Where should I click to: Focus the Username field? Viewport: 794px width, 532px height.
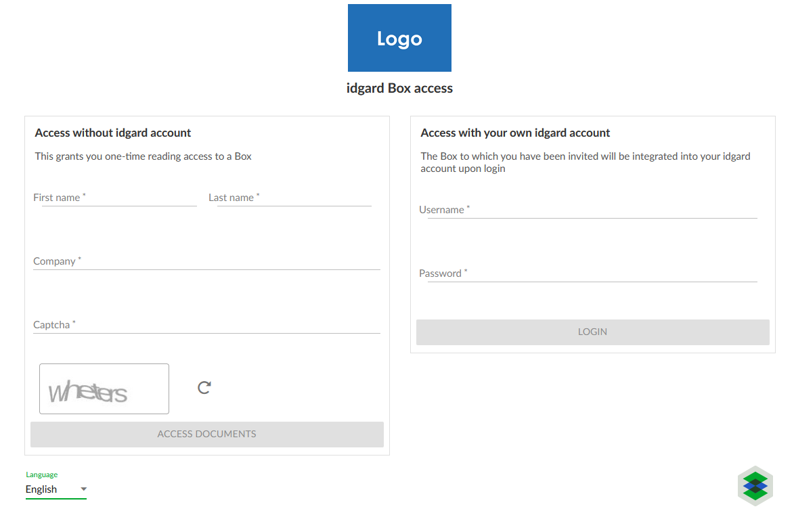pos(588,210)
